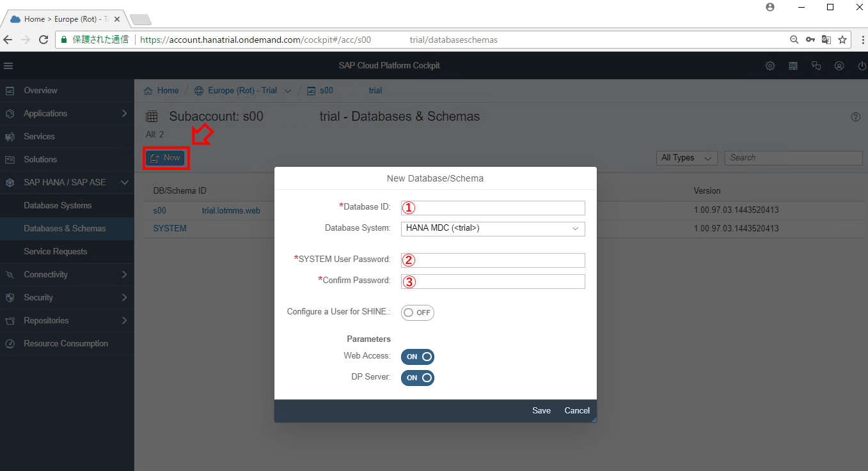Screen dimensions: 868x471
Task: Click the 'Parameters' heading in the dialog
Action: 368,339
